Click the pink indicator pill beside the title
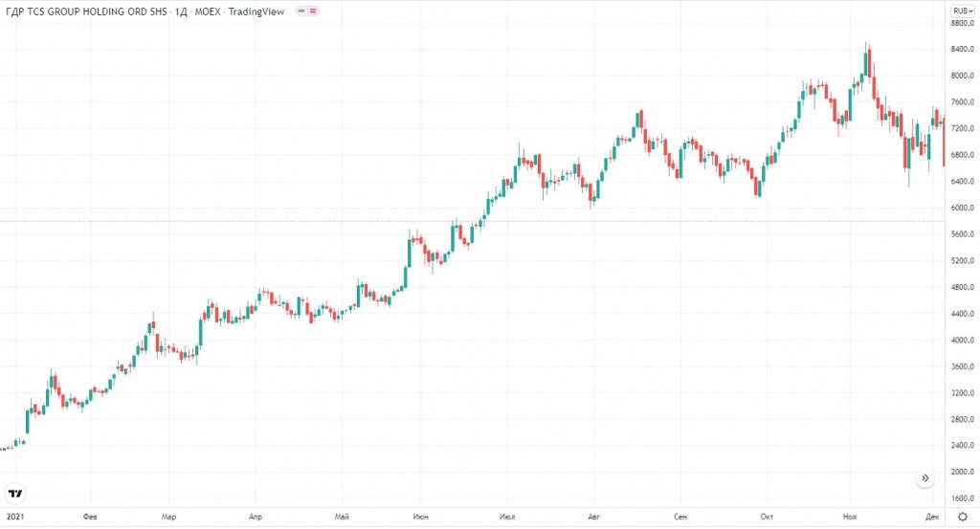The width and height of the screenshot is (980, 529). pyautogui.click(x=307, y=11)
